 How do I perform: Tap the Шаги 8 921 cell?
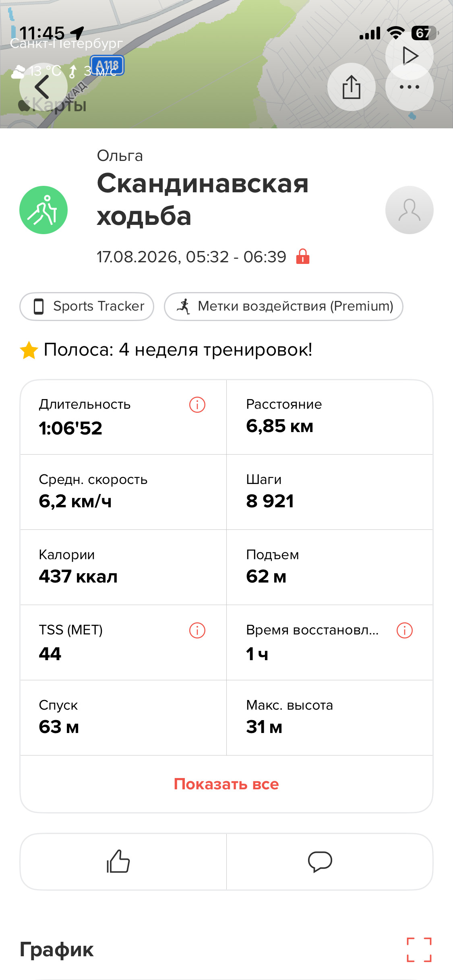(x=330, y=492)
